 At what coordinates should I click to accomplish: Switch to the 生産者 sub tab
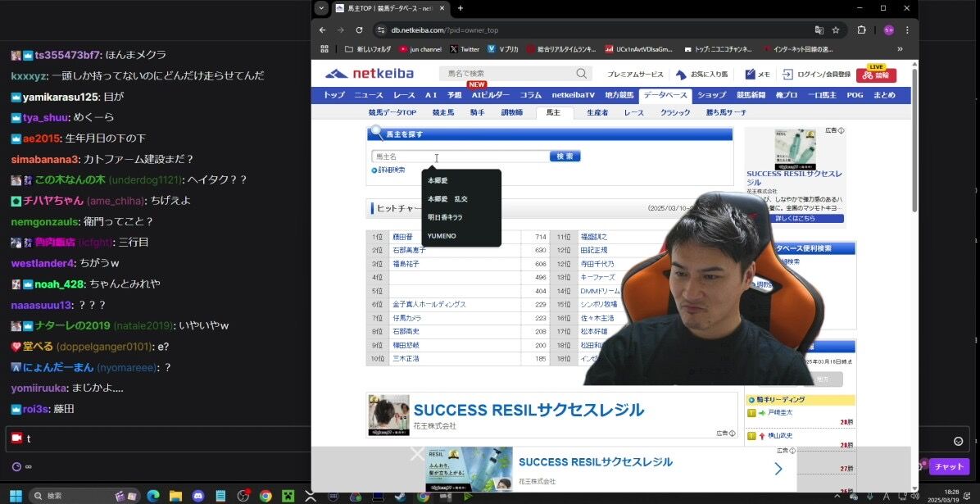(597, 112)
